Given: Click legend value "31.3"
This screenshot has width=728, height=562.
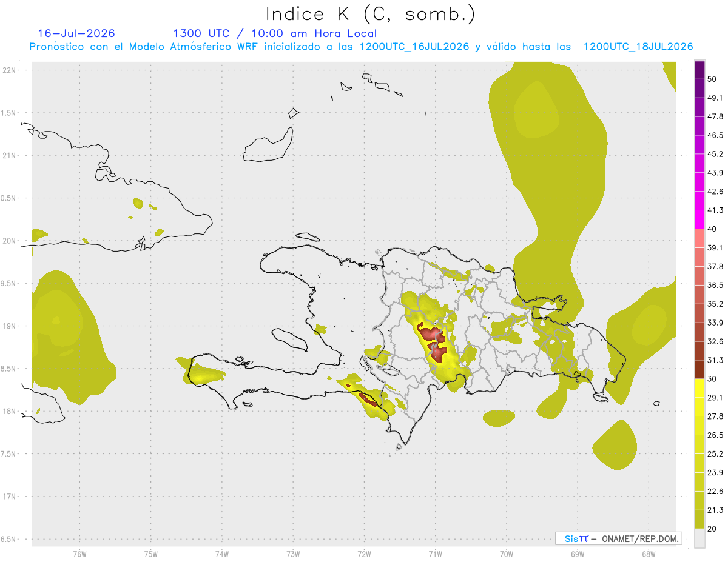Looking at the screenshot, I should [x=715, y=360].
